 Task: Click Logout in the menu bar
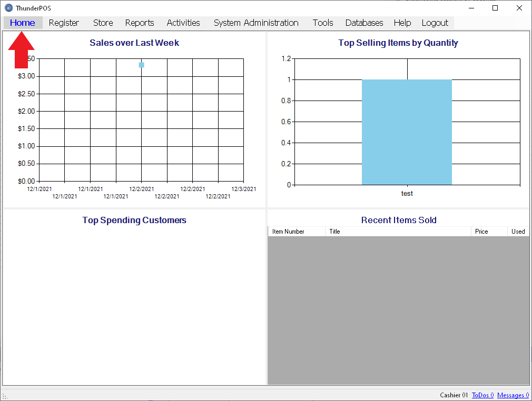(x=435, y=23)
